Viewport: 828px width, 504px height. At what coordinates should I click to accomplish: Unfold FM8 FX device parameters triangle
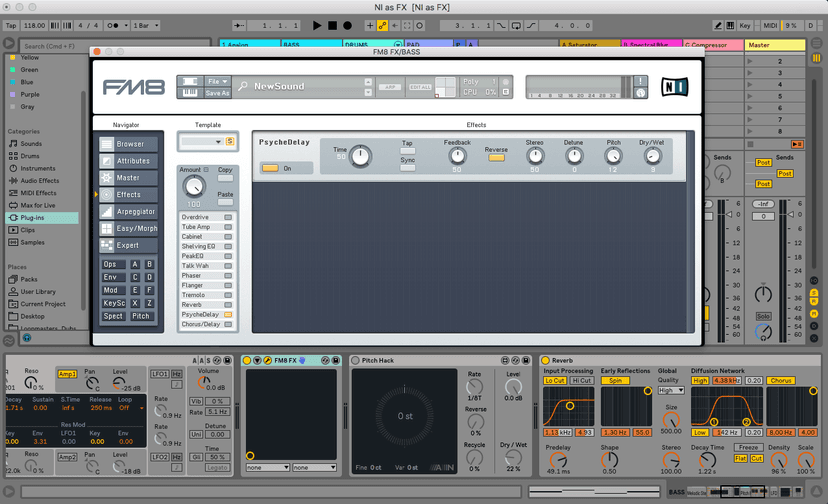tap(257, 360)
